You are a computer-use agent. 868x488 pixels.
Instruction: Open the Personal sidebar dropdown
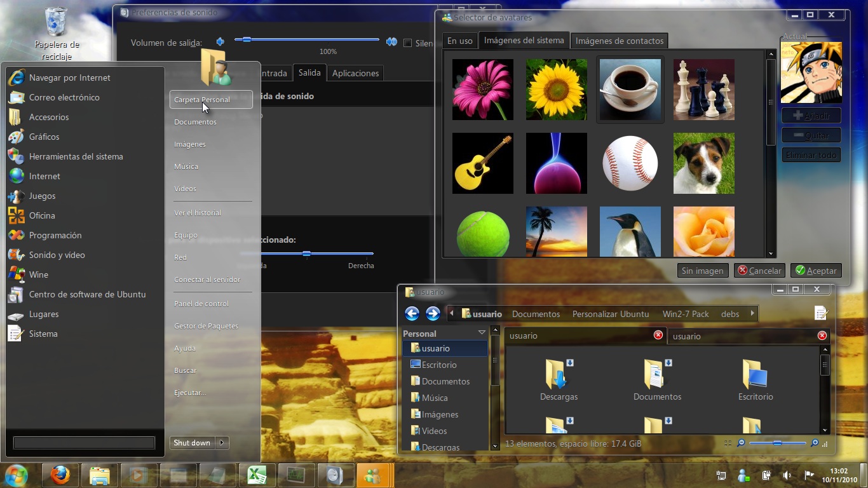click(x=482, y=333)
